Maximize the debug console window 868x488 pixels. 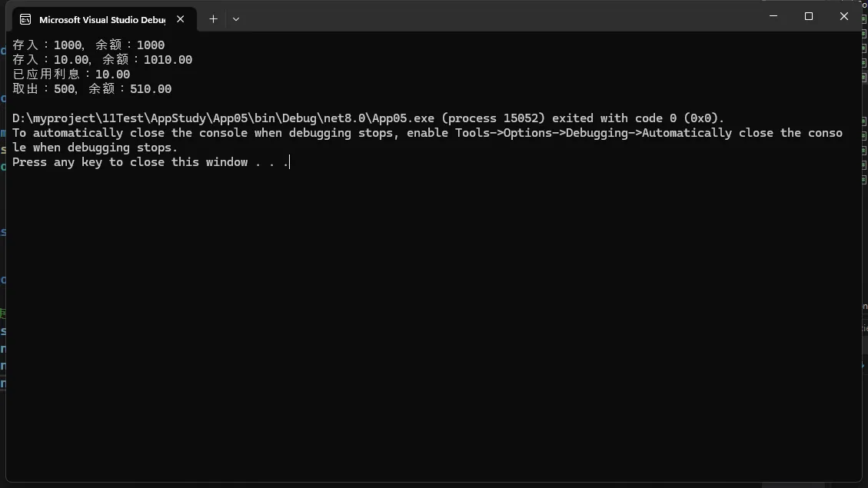(x=809, y=16)
